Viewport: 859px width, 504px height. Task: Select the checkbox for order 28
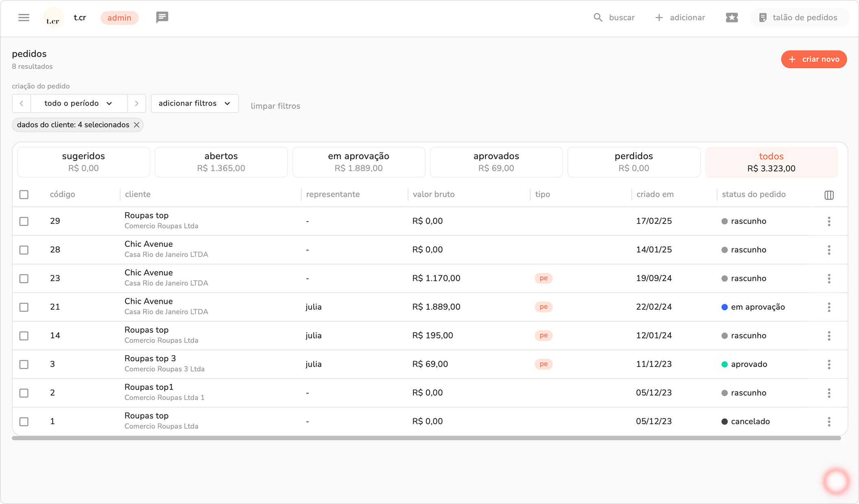(24, 250)
